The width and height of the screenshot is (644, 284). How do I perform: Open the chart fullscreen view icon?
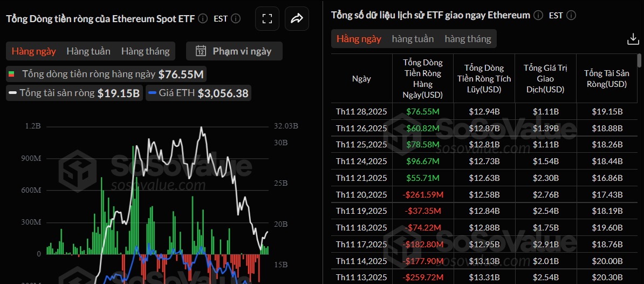268,18
